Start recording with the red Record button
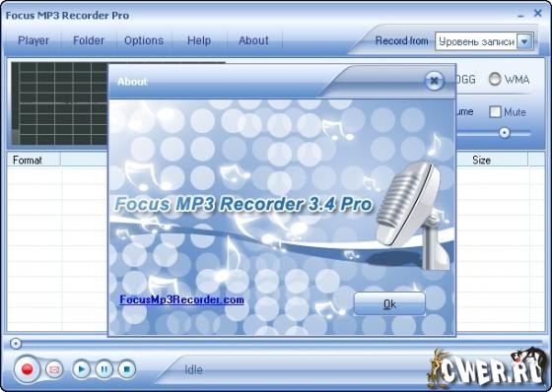 click(28, 369)
